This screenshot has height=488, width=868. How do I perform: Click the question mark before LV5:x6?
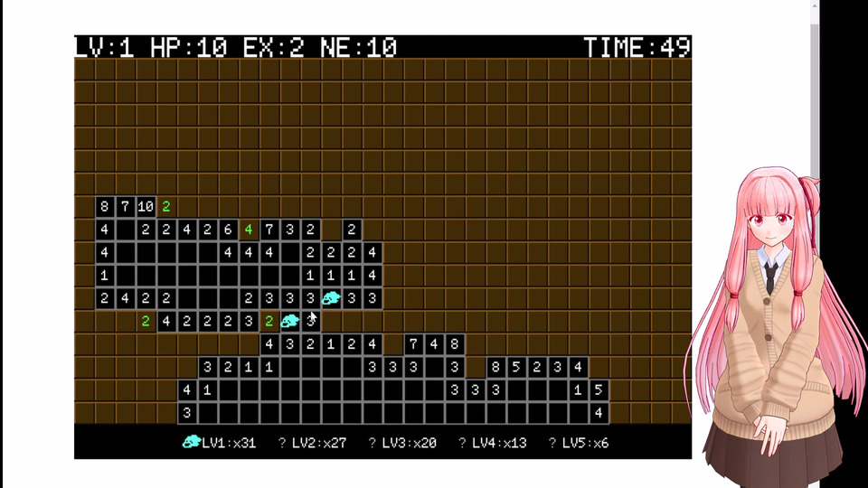[552, 443]
